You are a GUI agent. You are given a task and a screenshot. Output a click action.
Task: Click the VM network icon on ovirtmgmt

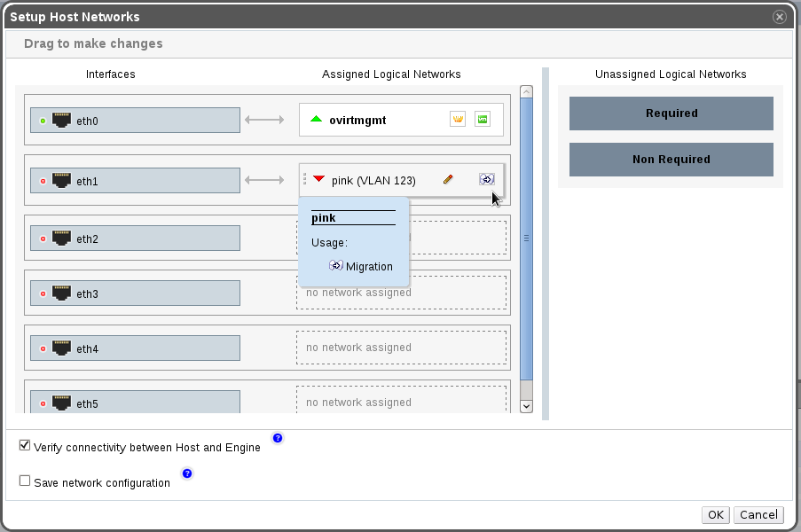pos(483,119)
